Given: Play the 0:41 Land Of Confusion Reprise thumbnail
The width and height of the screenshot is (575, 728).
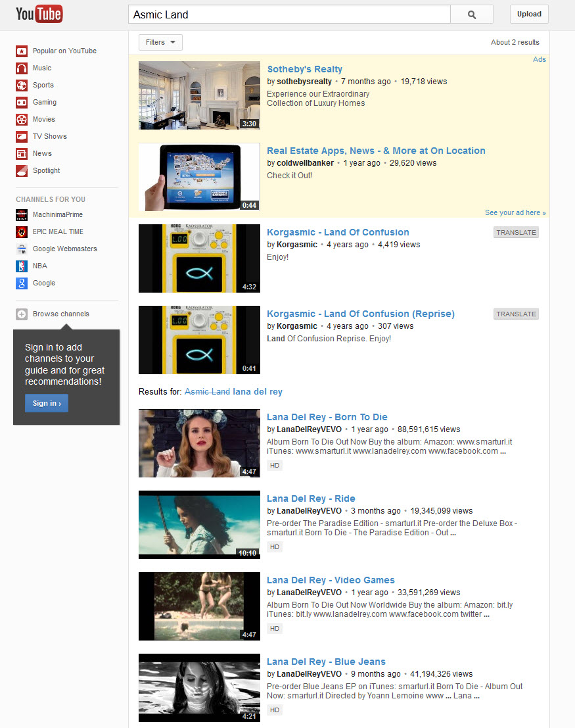Looking at the screenshot, I should click(x=200, y=340).
